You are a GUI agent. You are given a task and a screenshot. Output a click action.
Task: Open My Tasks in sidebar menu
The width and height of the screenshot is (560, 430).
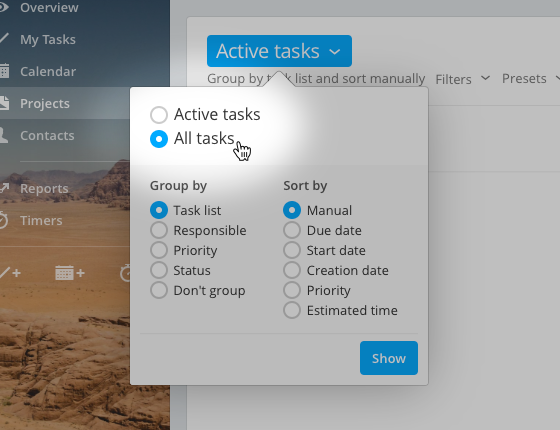[48, 39]
